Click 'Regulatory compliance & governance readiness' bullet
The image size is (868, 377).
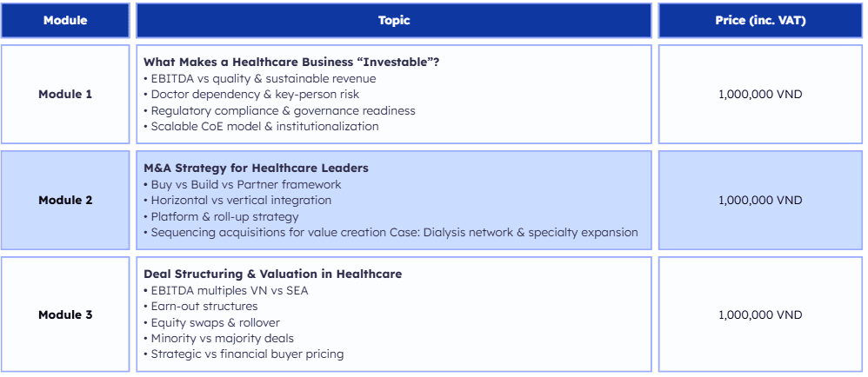coord(283,110)
